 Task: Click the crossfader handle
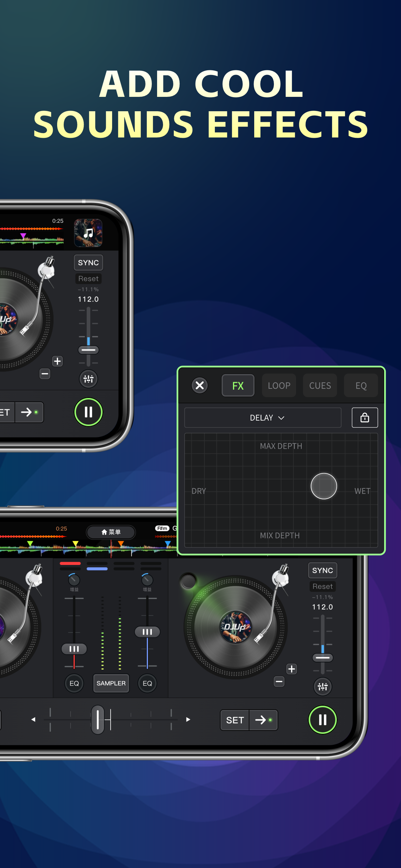tap(98, 719)
